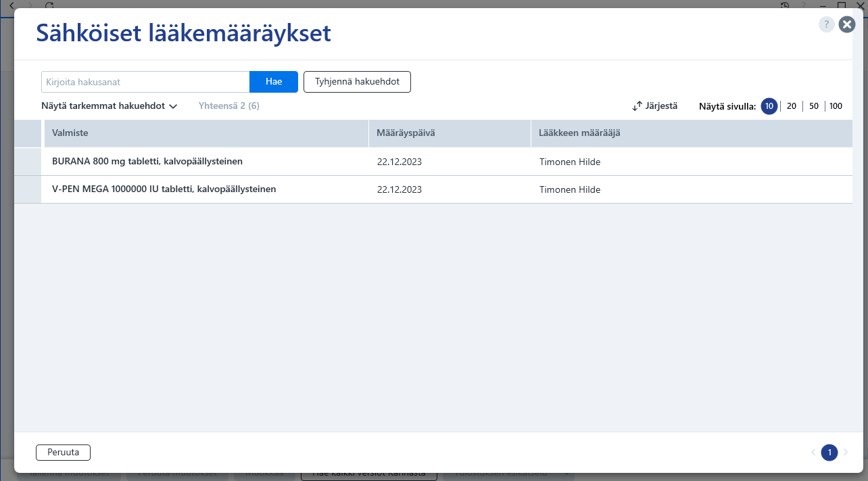
Task: Click the browser reload icon
Action: pyautogui.click(x=49, y=4)
